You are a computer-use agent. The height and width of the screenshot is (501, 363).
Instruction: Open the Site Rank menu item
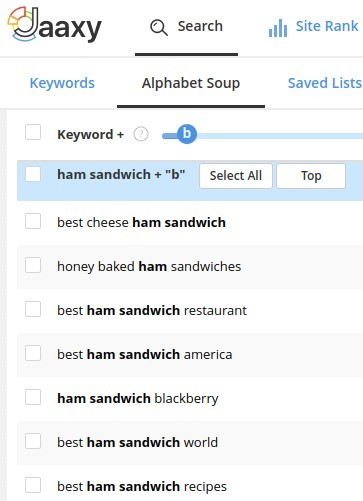313,27
